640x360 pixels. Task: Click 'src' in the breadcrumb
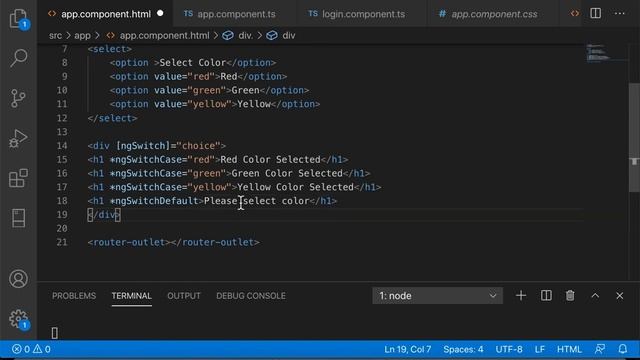point(56,36)
